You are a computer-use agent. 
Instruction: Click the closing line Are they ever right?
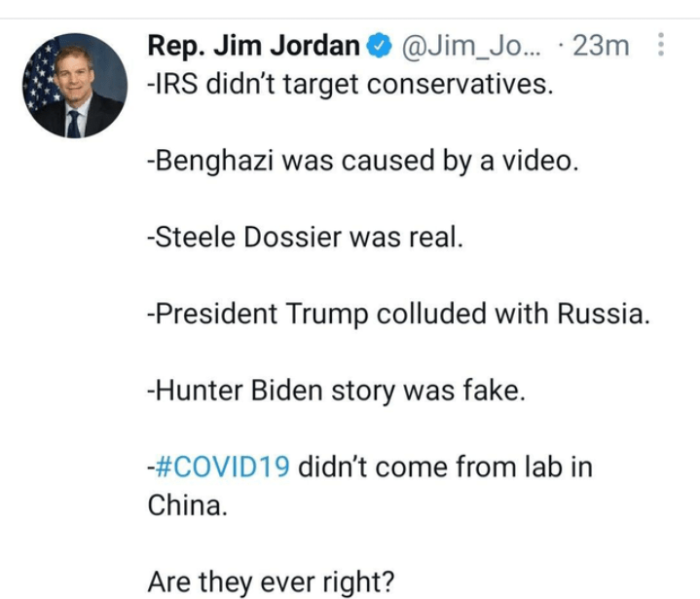(x=271, y=581)
